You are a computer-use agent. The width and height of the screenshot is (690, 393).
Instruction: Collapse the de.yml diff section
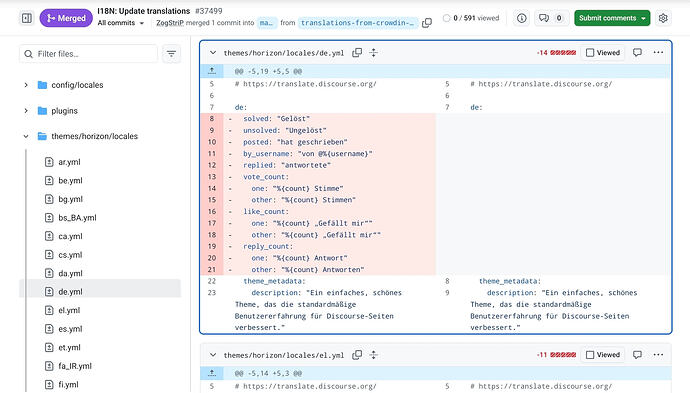pos(213,53)
